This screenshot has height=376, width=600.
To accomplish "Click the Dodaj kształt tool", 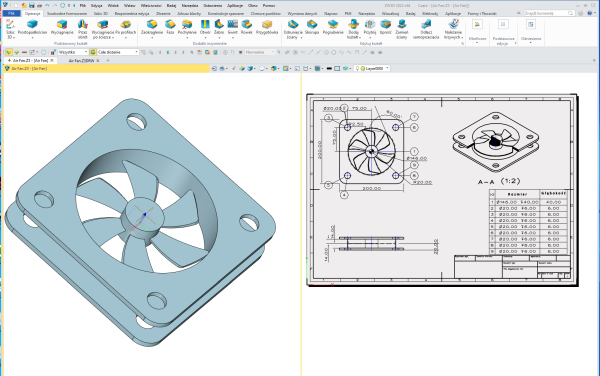I will [x=353, y=29].
